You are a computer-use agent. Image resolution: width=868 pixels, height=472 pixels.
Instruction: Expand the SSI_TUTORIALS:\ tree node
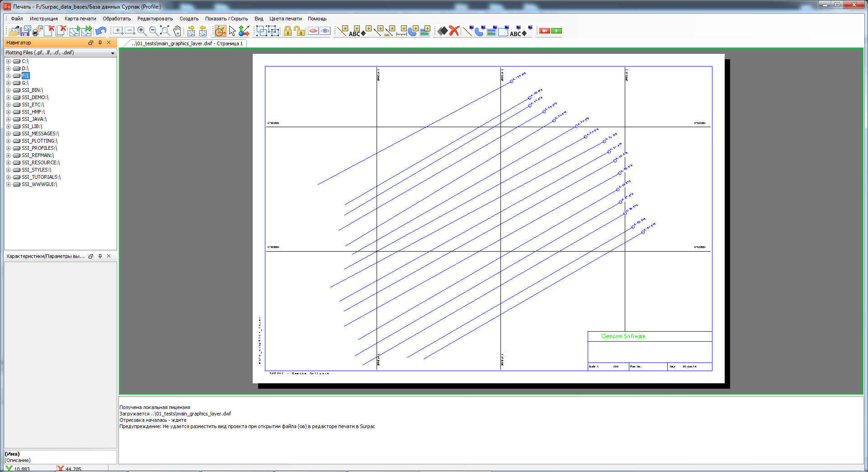[x=8, y=177]
